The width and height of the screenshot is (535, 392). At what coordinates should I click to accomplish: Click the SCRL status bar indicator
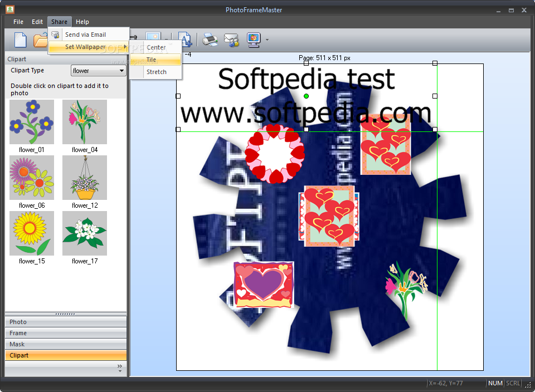tap(513, 383)
